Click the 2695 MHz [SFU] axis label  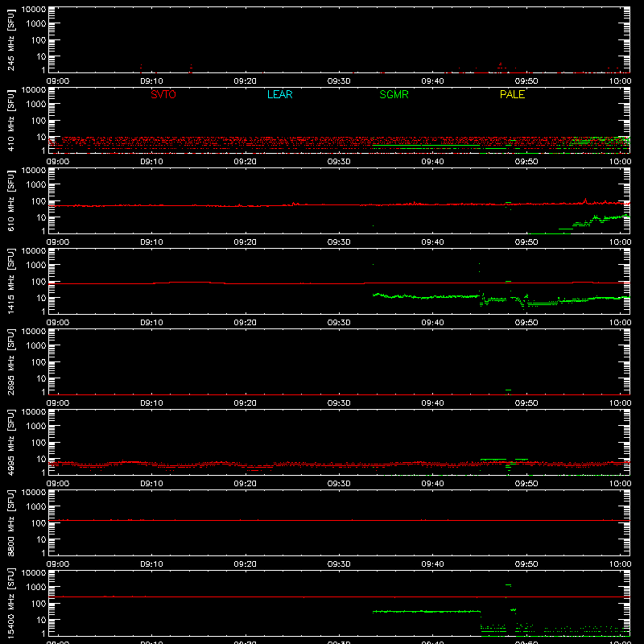[x=11, y=362]
